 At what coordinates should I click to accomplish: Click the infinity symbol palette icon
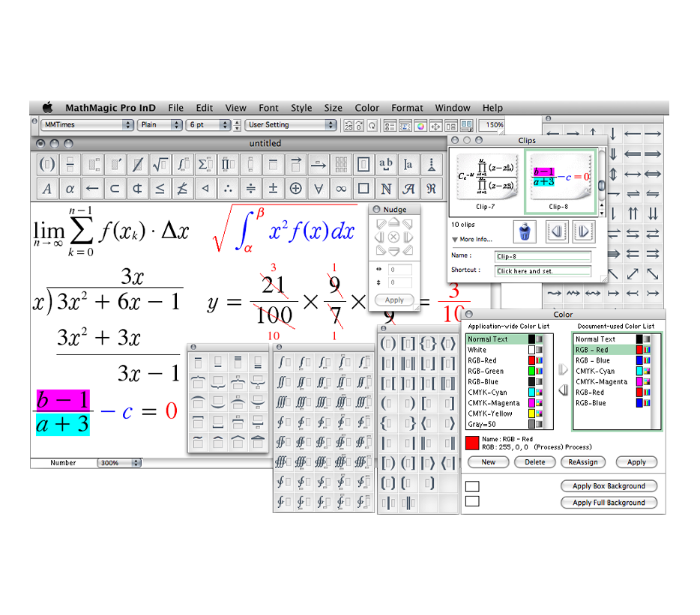341,189
